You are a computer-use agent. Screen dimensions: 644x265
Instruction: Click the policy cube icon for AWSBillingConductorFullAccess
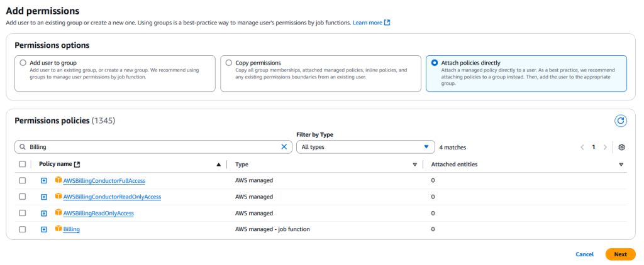coord(58,180)
